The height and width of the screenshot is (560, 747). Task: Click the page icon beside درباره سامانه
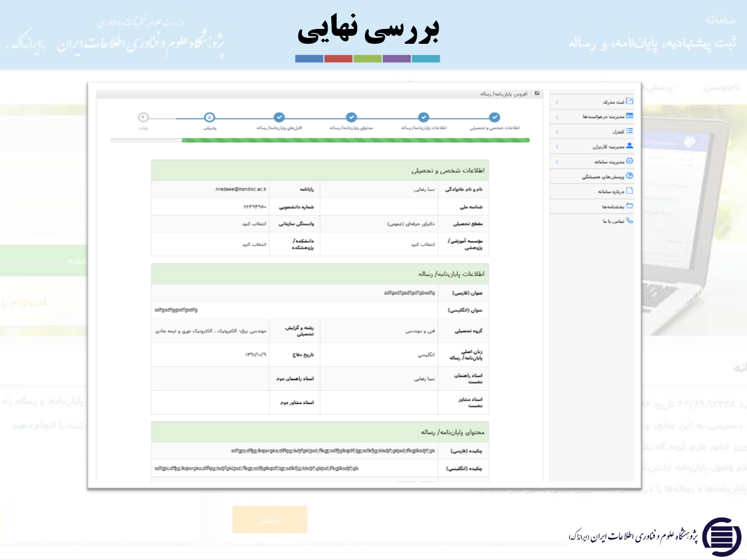pyautogui.click(x=629, y=191)
